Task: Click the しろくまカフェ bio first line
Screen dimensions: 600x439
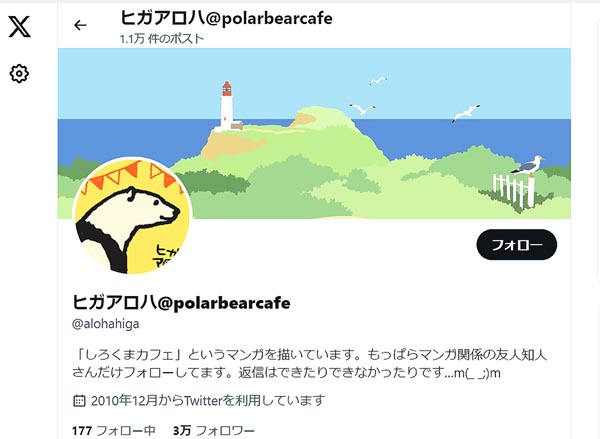Action: tap(310, 355)
